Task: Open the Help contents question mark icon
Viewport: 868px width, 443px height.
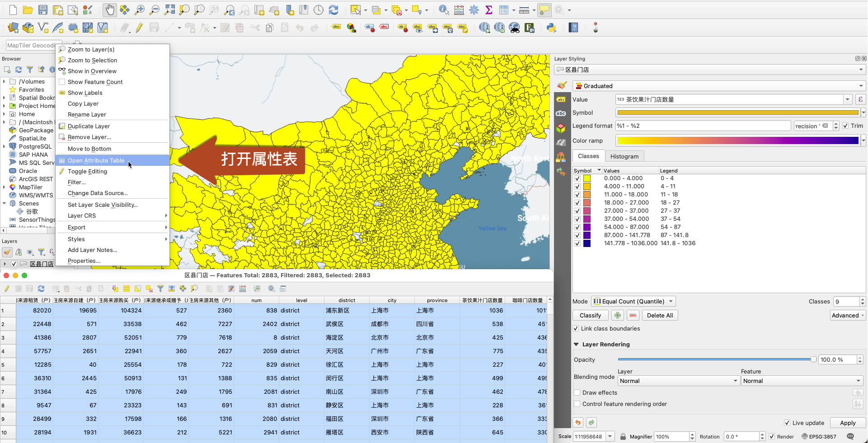Action: coord(574,28)
